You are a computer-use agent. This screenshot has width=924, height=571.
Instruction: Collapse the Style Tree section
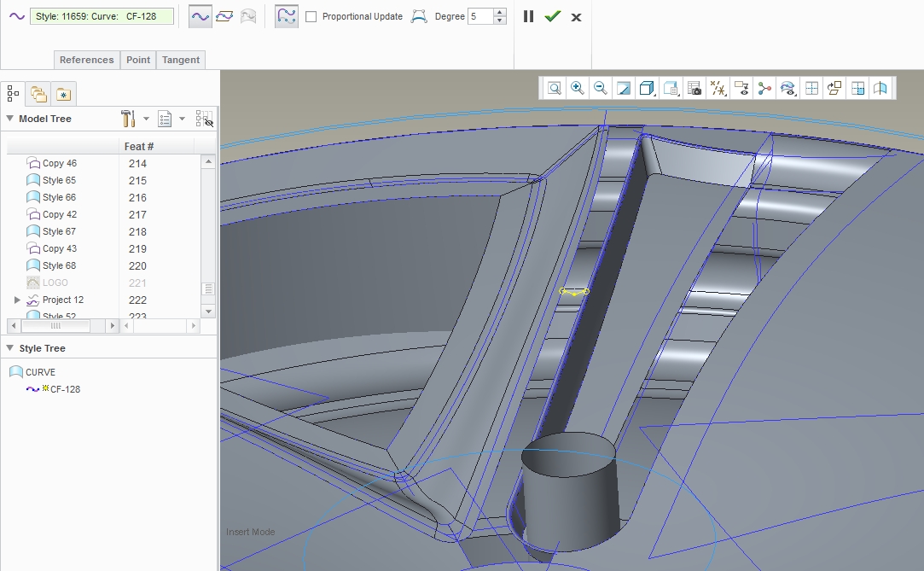tap(9, 347)
